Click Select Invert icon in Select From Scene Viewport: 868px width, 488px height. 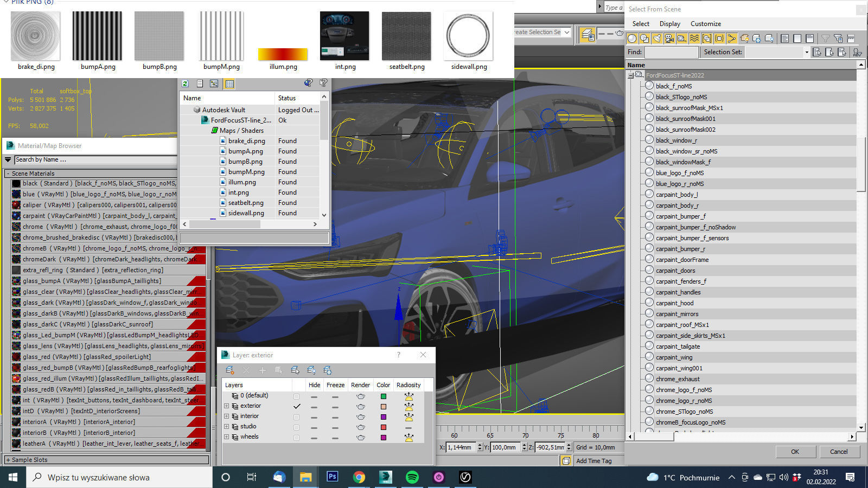(809, 38)
